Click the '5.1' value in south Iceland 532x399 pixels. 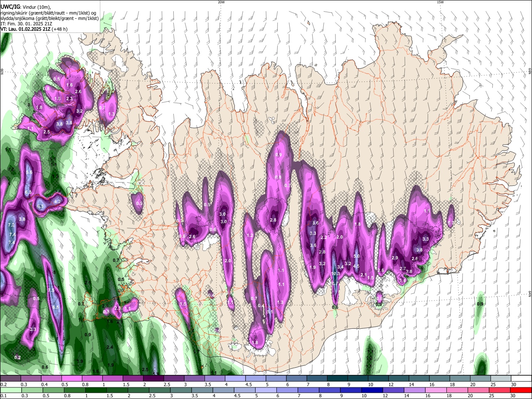(x=269, y=312)
